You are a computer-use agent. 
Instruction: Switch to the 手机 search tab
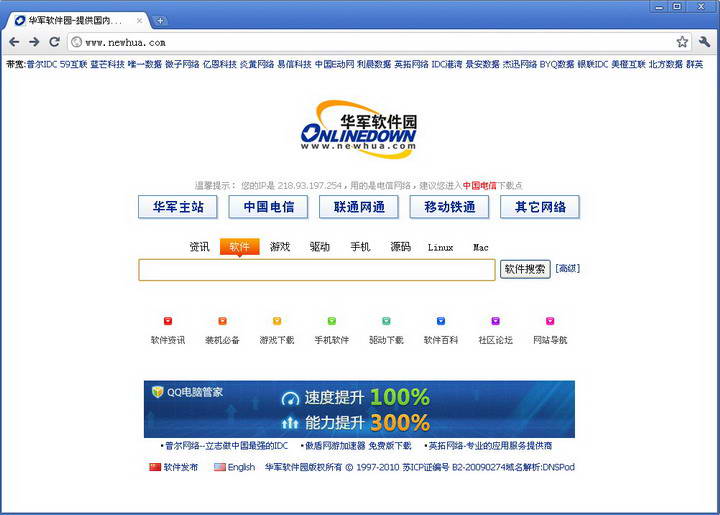pyautogui.click(x=360, y=247)
